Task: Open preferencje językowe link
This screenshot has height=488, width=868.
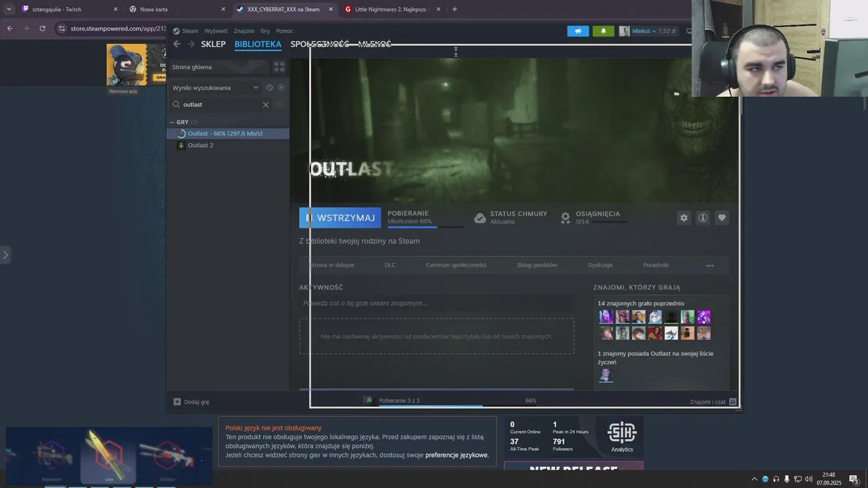Action: [x=456, y=455]
